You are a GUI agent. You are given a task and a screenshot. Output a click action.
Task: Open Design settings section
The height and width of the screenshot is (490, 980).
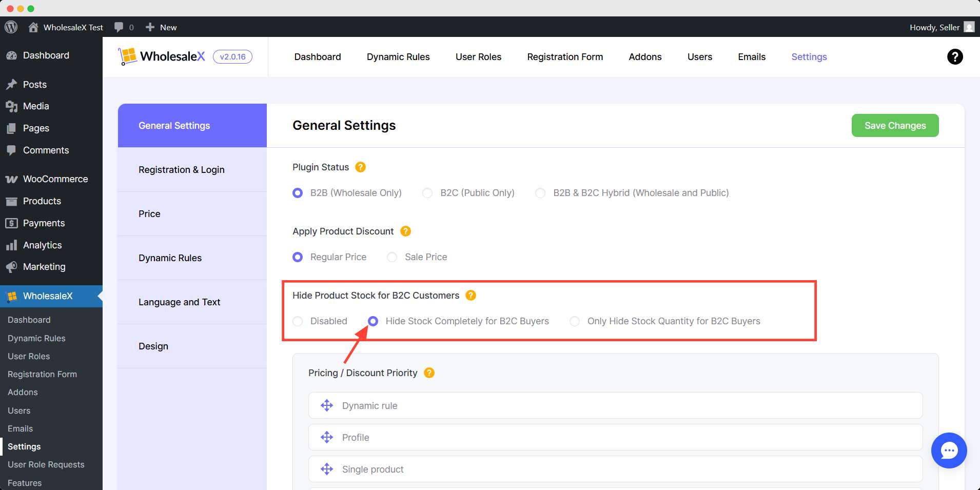[192, 346]
